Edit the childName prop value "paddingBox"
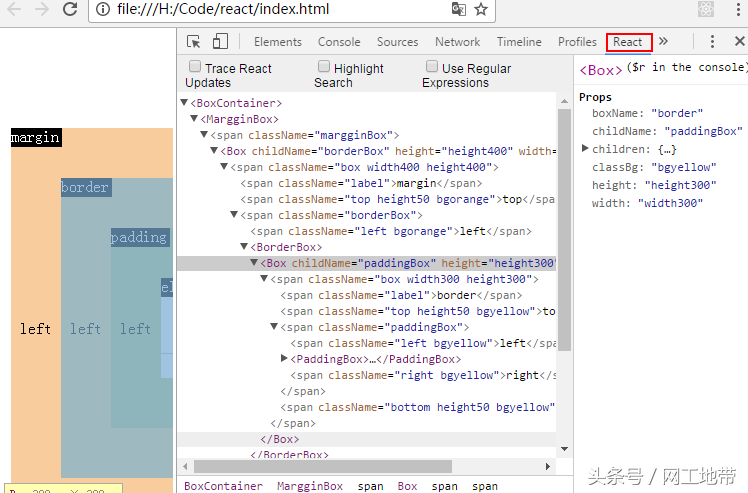The width and height of the screenshot is (748, 493). tap(703, 131)
